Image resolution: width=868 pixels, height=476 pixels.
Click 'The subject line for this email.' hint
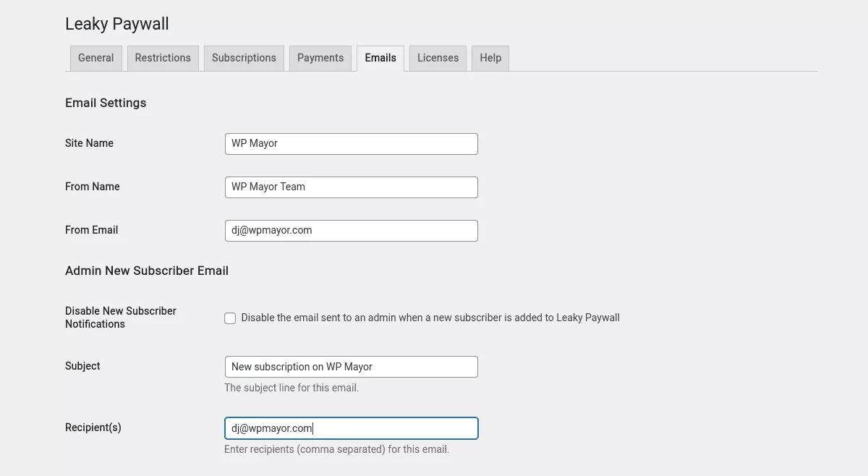[x=292, y=388]
